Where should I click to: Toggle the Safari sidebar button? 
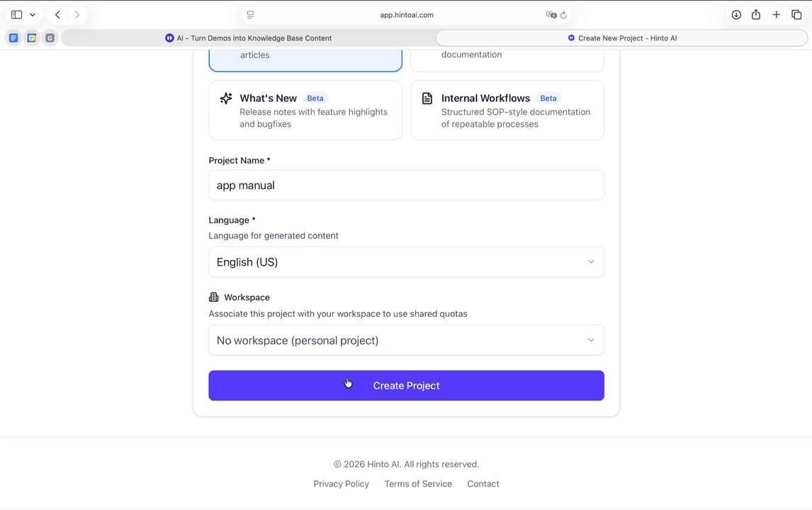[16, 15]
